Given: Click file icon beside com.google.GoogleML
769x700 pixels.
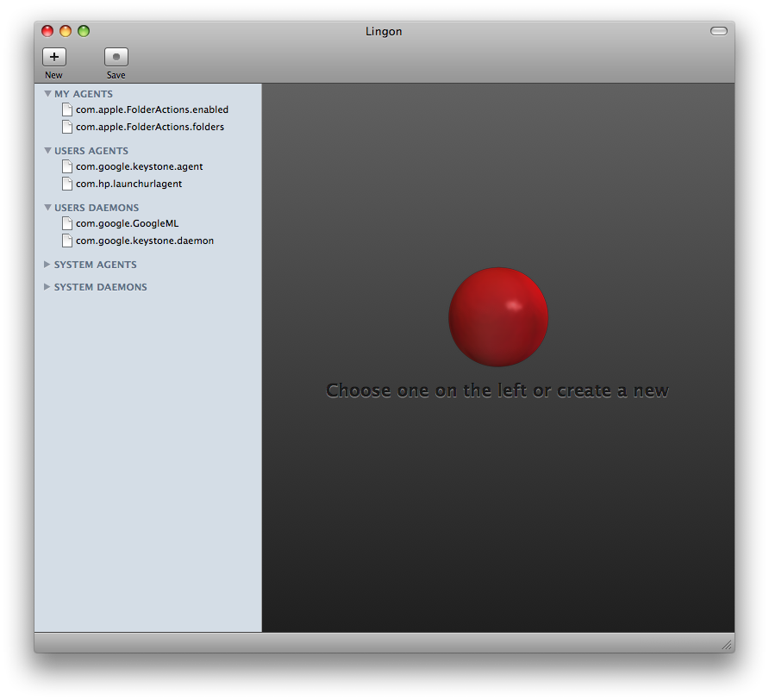Looking at the screenshot, I should 67,223.
